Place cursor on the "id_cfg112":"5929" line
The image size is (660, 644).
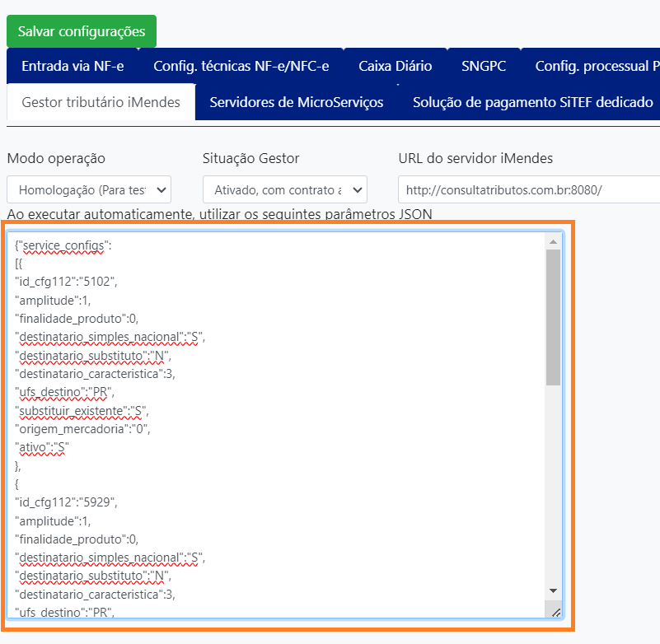(x=66, y=502)
